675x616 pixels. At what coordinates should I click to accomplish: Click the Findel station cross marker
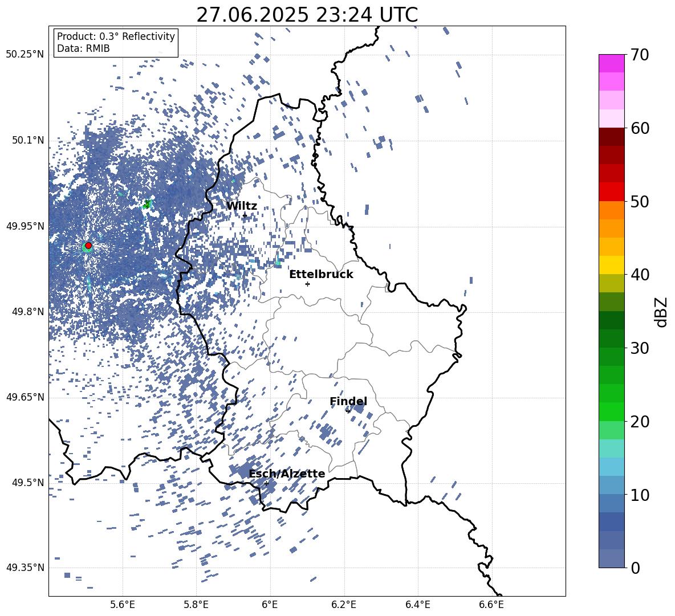[348, 411]
